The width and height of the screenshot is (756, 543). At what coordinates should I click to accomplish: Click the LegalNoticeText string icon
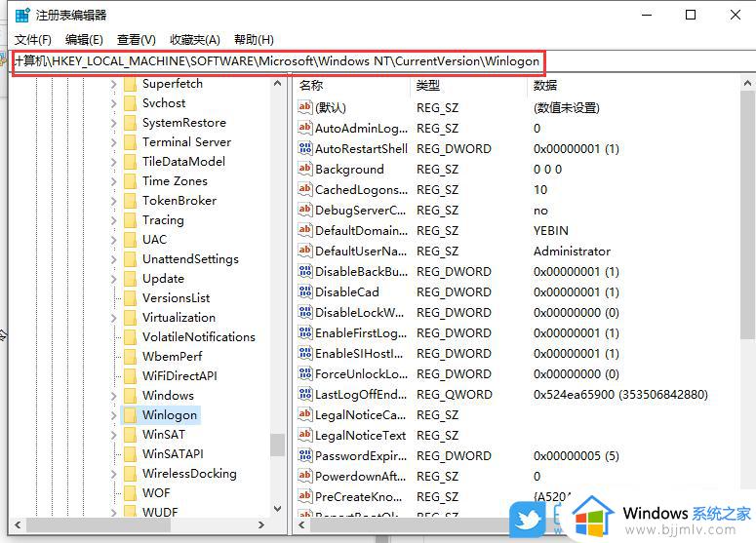pos(304,435)
